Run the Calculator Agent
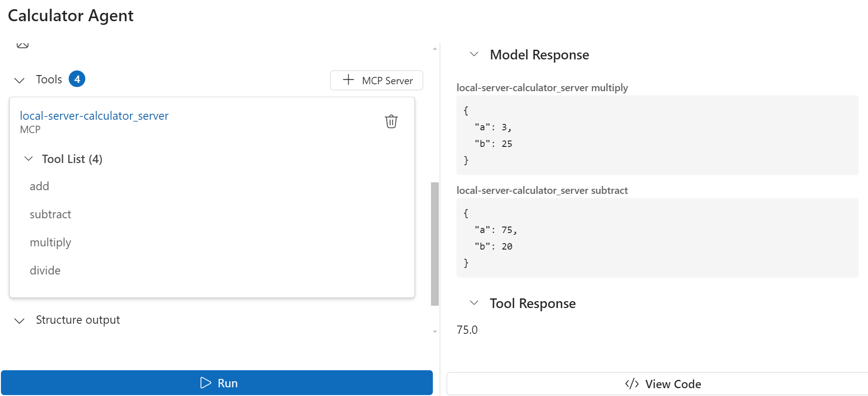This screenshot has height=396, width=868. (x=217, y=383)
